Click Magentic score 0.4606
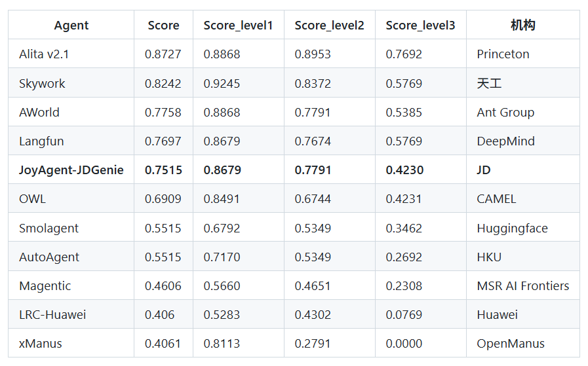Image resolution: width=588 pixels, height=366 pixels. tap(163, 285)
